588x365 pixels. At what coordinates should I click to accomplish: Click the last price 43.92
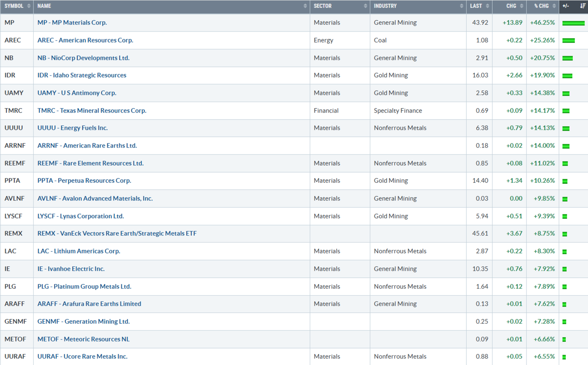[480, 22]
